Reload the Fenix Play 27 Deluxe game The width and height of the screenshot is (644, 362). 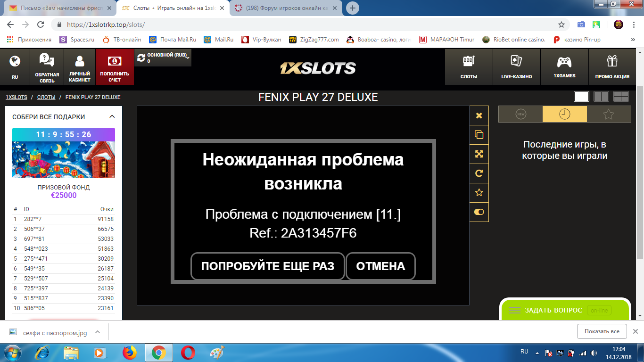[479, 173]
